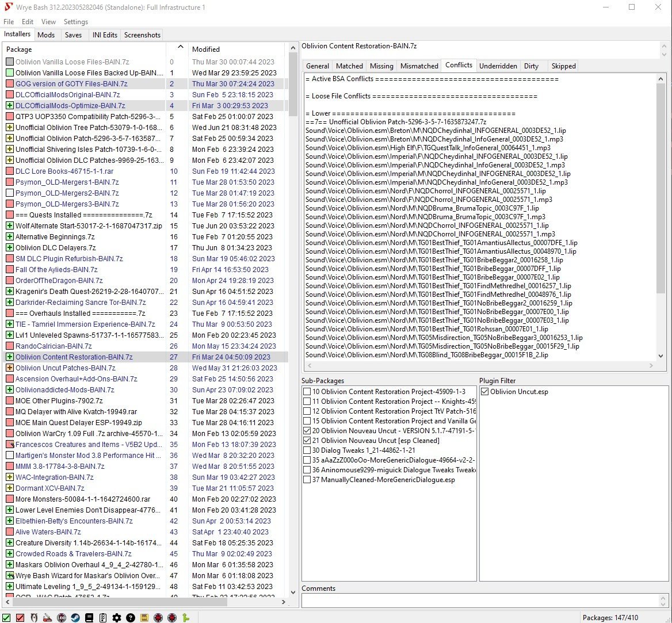672x623 pixels.
Task: Switch to the Saves tab
Action: click(73, 35)
